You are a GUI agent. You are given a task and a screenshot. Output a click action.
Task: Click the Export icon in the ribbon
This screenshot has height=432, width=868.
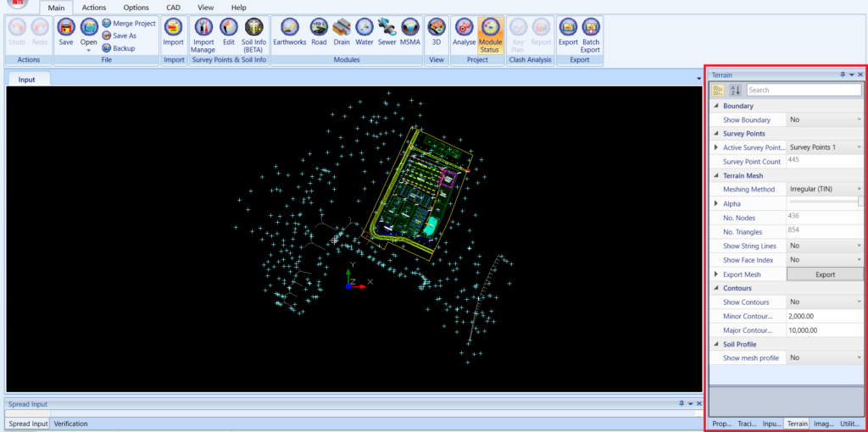tap(568, 26)
